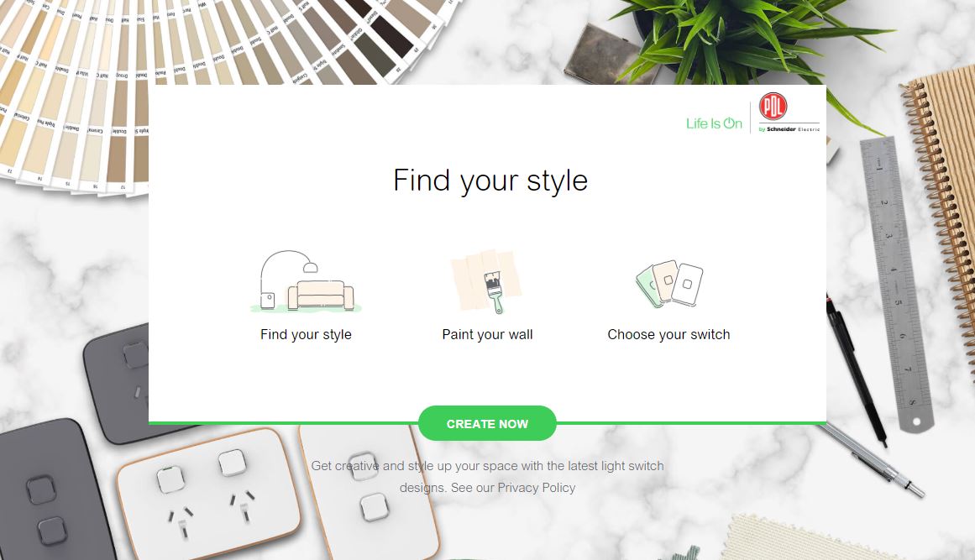This screenshot has width=975, height=560.
Task: Click the large Find your style heading
Action: click(490, 181)
